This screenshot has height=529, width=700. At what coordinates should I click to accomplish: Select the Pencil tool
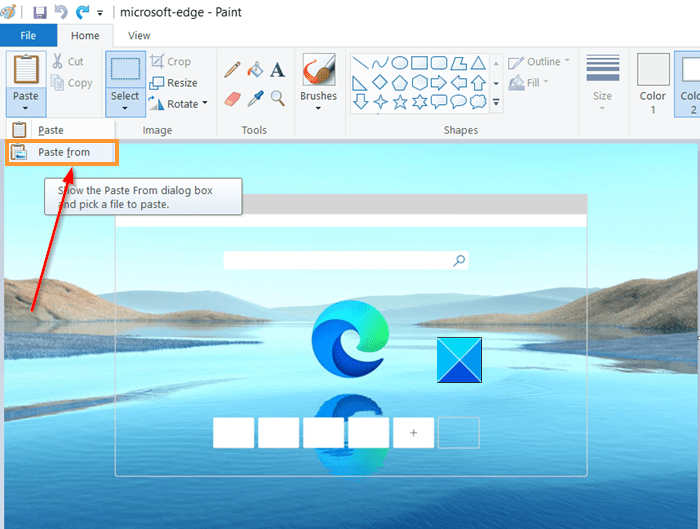click(232, 69)
